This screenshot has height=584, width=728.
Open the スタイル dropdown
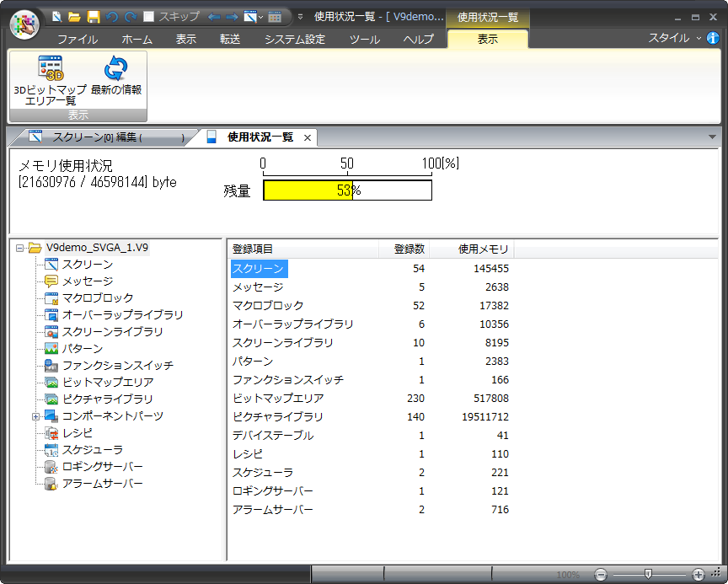pyautogui.click(x=674, y=38)
